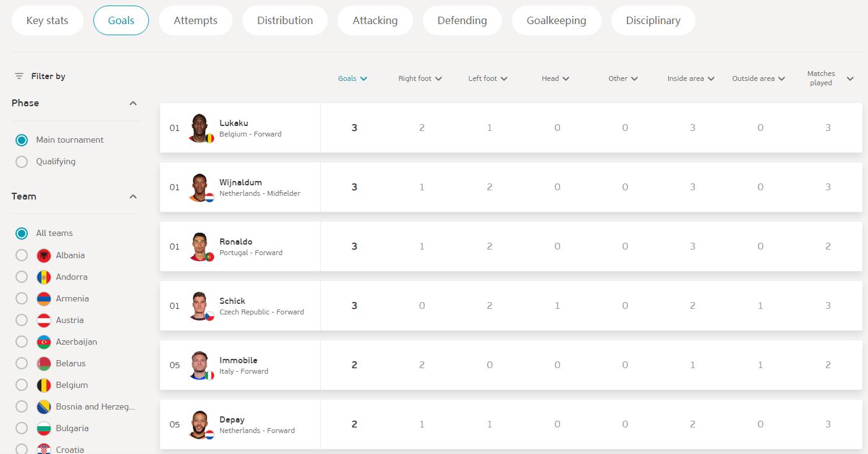Click the Austria flag icon

pyautogui.click(x=44, y=320)
